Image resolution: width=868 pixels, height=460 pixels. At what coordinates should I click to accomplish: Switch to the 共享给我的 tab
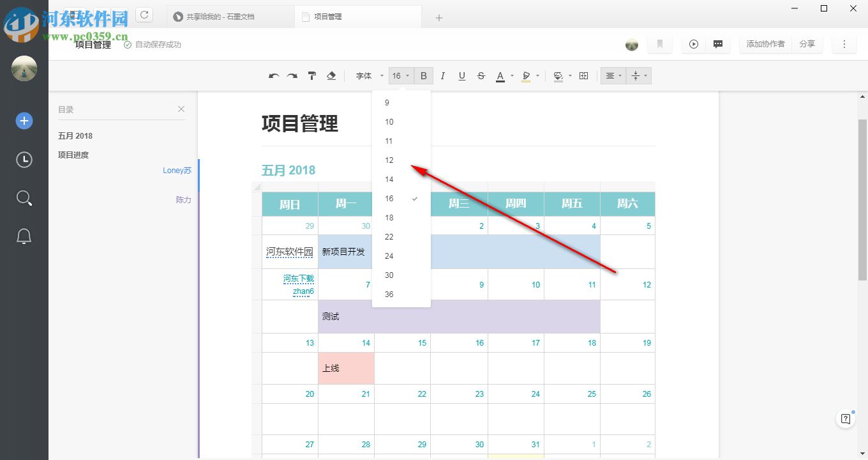point(220,17)
